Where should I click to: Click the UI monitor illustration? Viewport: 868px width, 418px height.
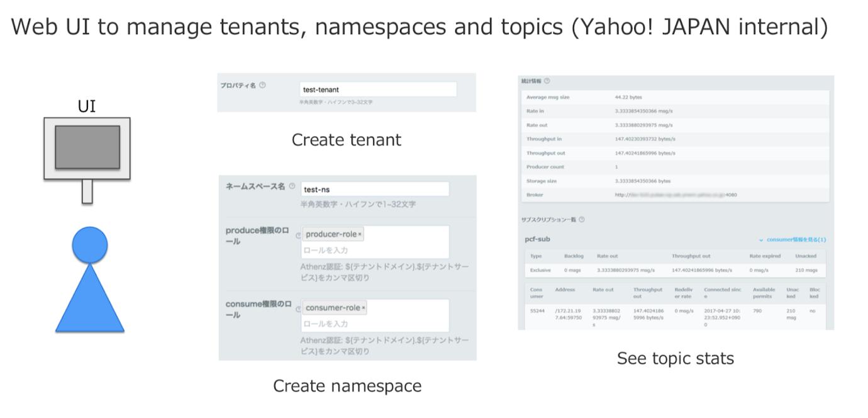(87, 160)
